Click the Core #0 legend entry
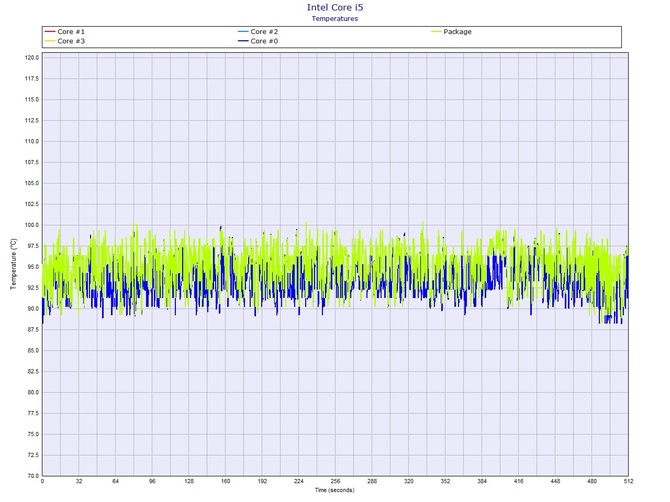Image resolution: width=670 pixels, height=502 pixels. coord(258,41)
